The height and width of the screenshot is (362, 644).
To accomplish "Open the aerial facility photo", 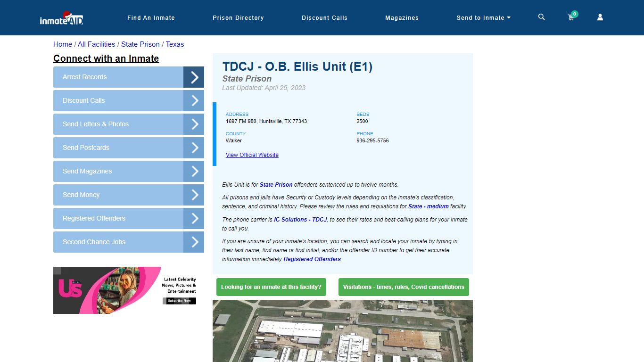I will tap(343, 331).
